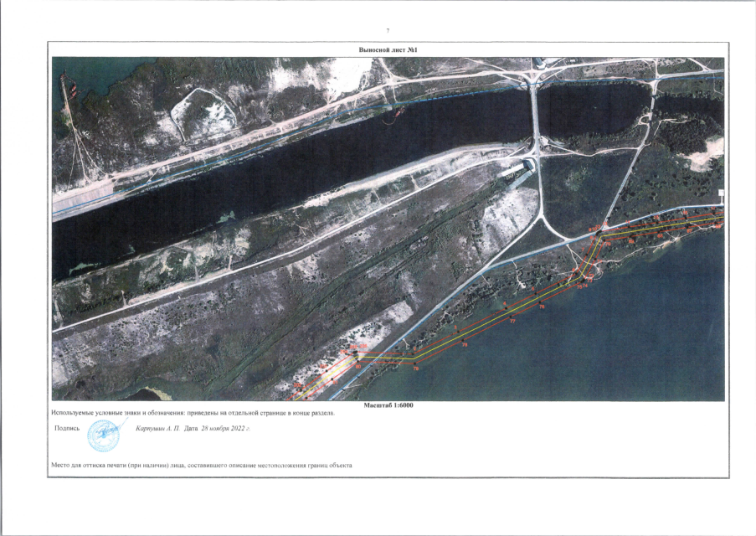Click the "Место для оттиска печати" line
The height and width of the screenshot is (536, 756).
click(x=202, y=465)
